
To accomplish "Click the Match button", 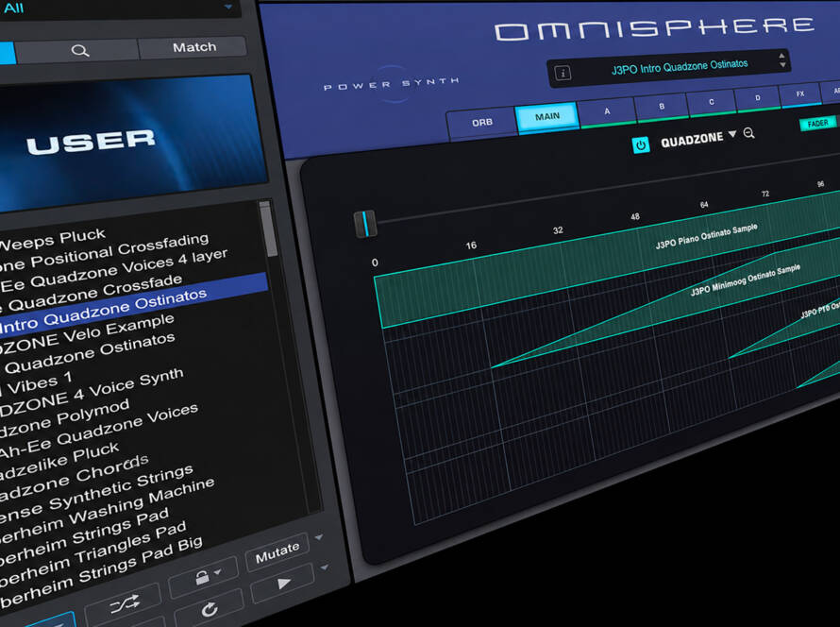I will 193,47.
